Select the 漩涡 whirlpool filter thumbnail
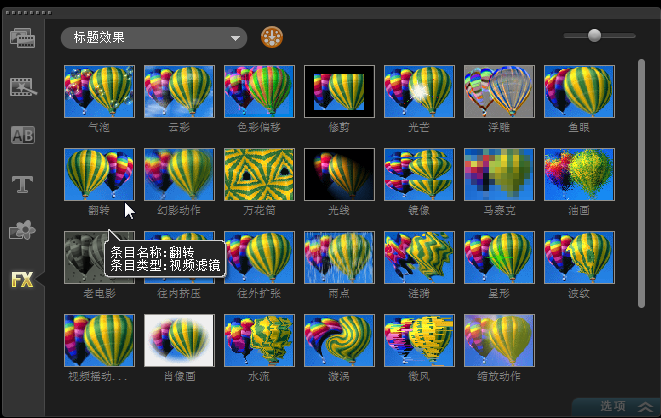The image size is (661, 418). 339,340
